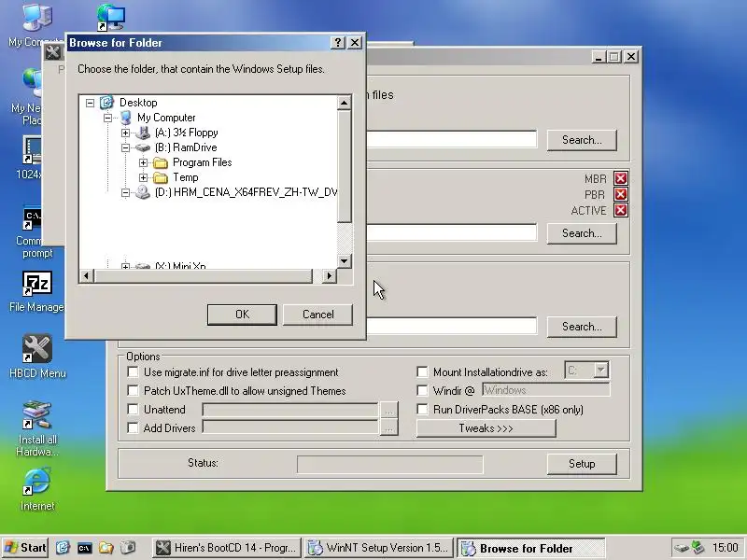This screenshot has height=560, width=747.
Task: Enable Run DriverPacks BASE checkbox
Action: coord(422,410)
